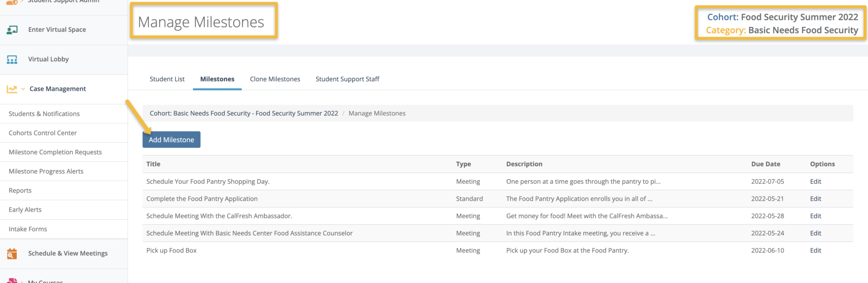Open the Student Support Staff tab
868x283 pixels.
click(x=347, y=79)
